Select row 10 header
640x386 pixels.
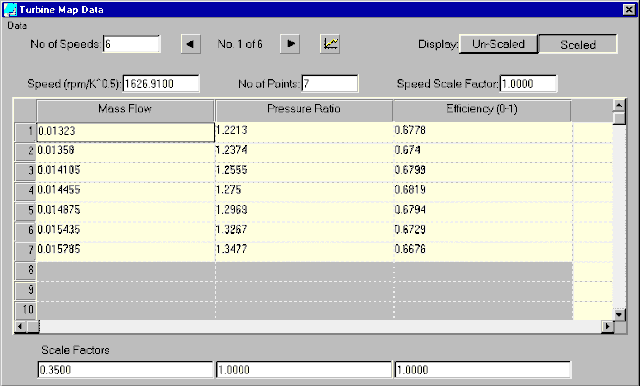(25, 310)
